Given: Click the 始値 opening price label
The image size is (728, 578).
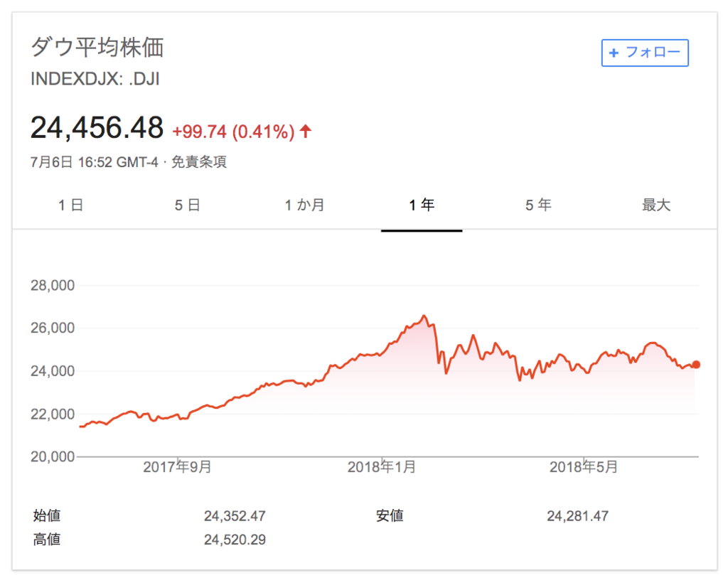Looking at the screenshot, I should tap(47, 515).
